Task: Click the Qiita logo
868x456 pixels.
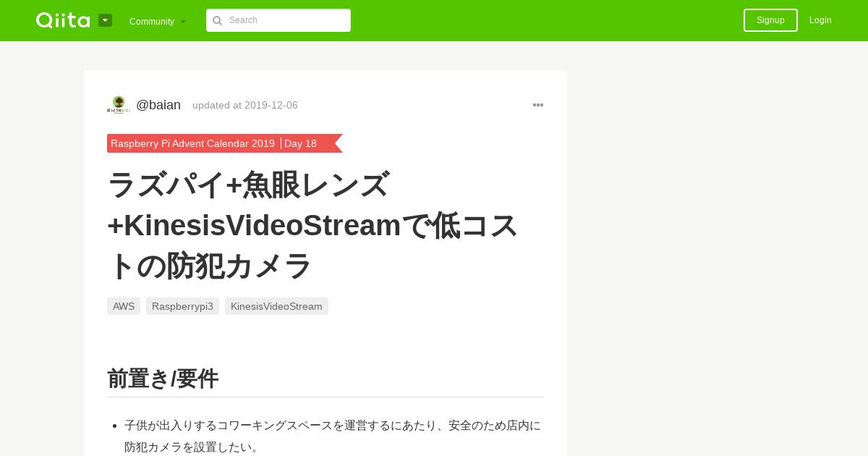Action: pyautogui.click(x=63, y=20)
